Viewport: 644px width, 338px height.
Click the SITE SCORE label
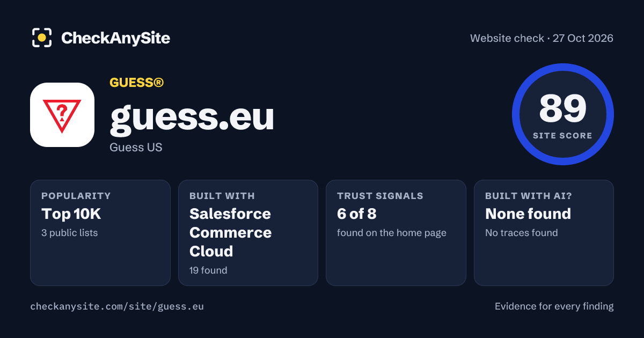tap(562, 136)
